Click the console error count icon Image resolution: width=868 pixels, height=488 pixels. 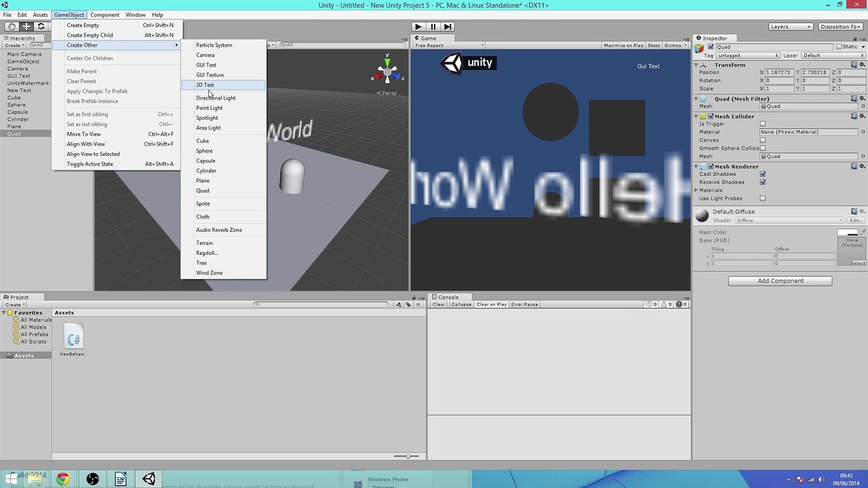680,304
